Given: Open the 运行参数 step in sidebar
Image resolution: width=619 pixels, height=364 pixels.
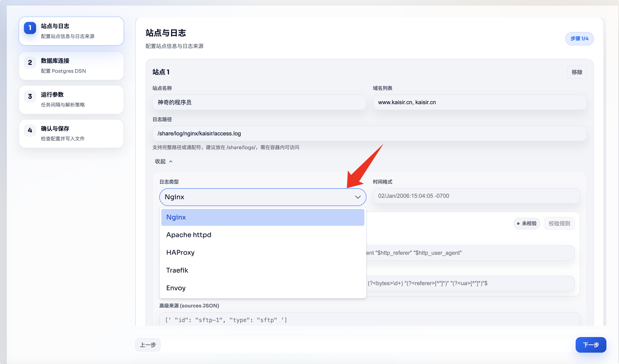Looking at the screenshot, I should point(71,100).
